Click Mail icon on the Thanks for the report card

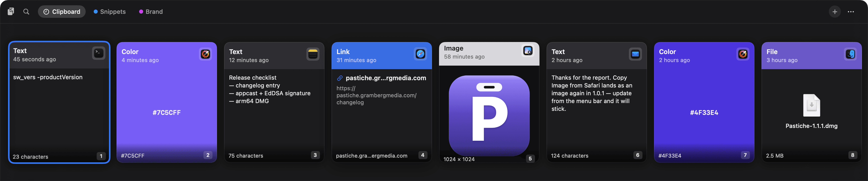click(x=635, y=54)
